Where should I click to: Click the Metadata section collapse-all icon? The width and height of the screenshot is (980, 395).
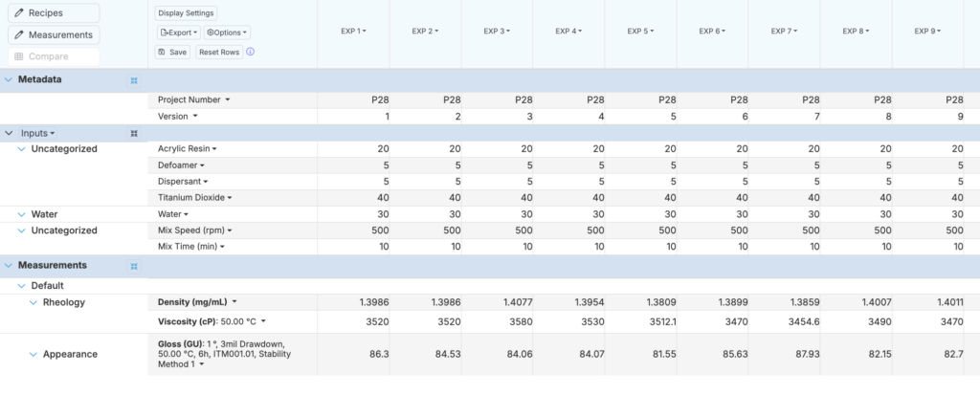click(134, 80)
